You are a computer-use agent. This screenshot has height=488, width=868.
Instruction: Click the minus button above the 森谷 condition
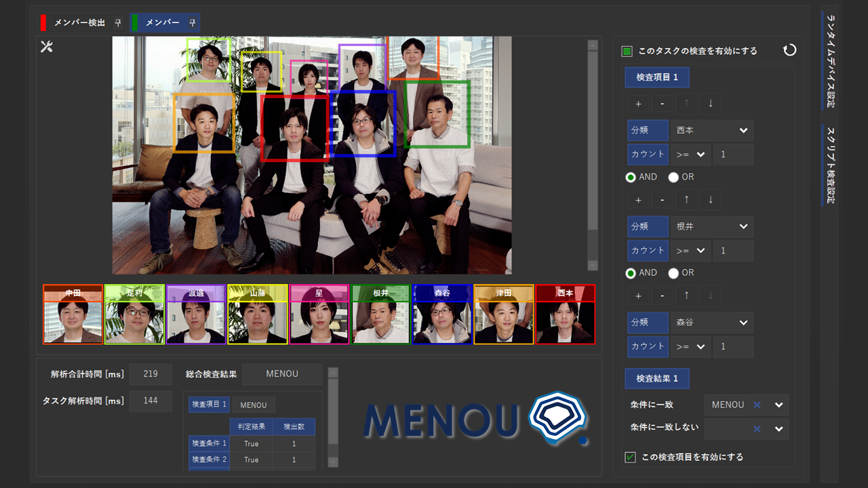coord(662,296)
